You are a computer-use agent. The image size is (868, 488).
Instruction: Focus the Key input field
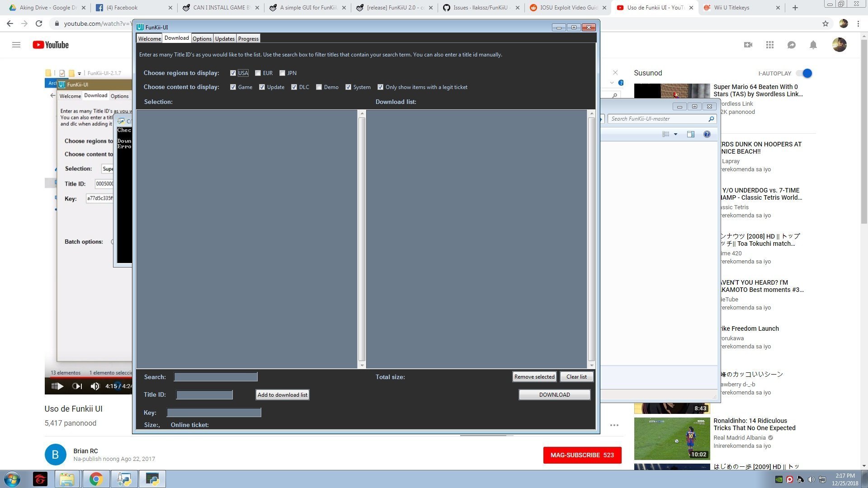214,413
